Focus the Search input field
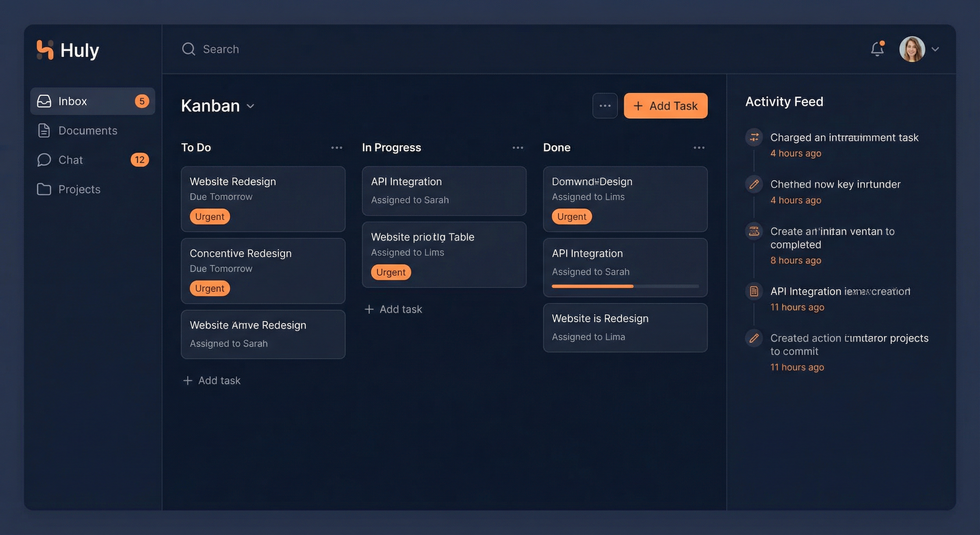The height and width of the screenshot is (535, 980). click(x=221, y=49)
